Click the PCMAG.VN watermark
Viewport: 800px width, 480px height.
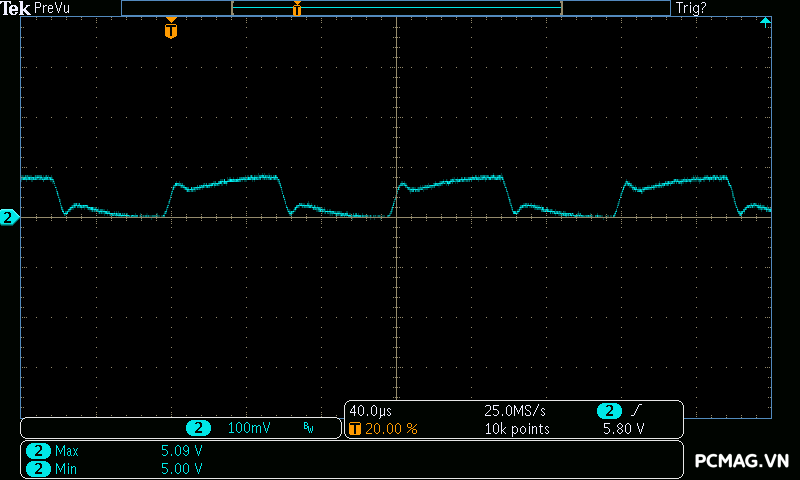(742, 461)
